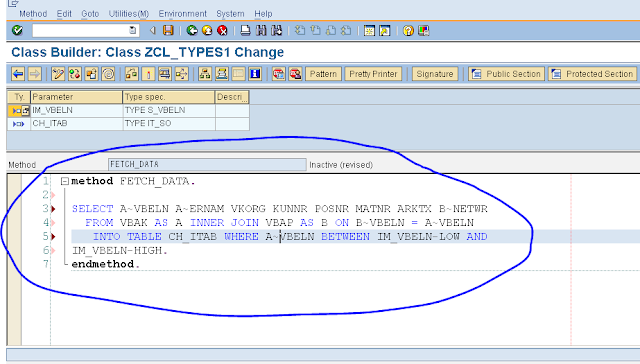The height and width of the screenshot is (364, 640).
Task: Run the syntax Check icon
Action: [131, 74]
